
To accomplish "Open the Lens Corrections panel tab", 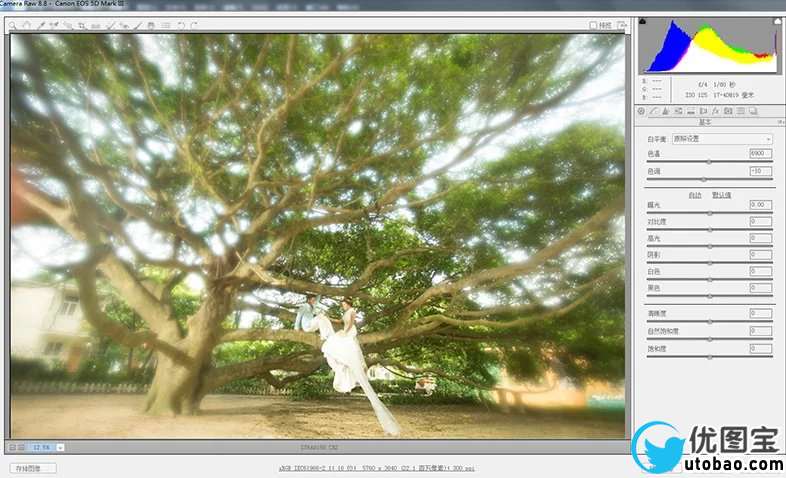I will 703,111.
